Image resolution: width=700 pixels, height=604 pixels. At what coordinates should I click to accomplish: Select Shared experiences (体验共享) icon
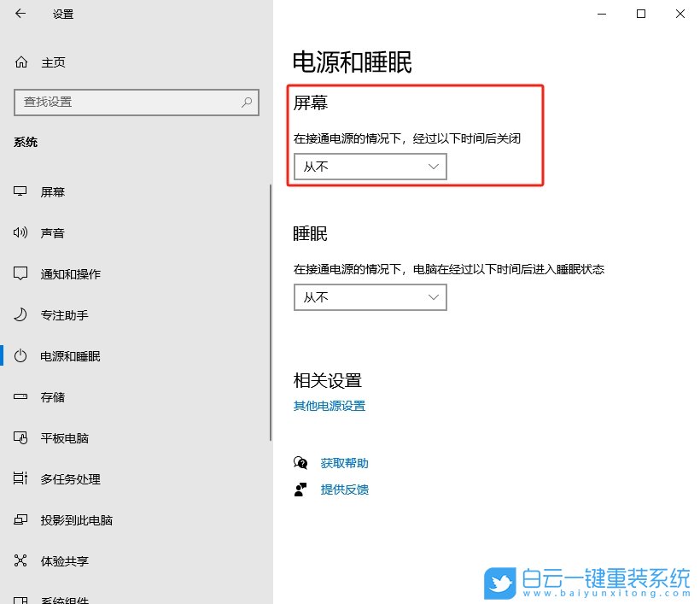(20, 561)
